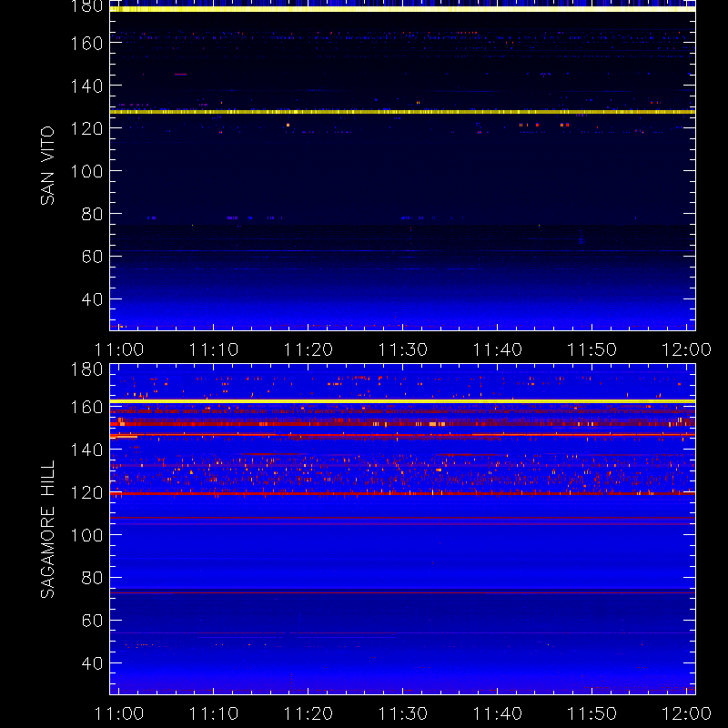Image resolution: width=728 pixels, height=728 pixels.
Task: Click the SAN VITO axis title
Action: (47, 166)
